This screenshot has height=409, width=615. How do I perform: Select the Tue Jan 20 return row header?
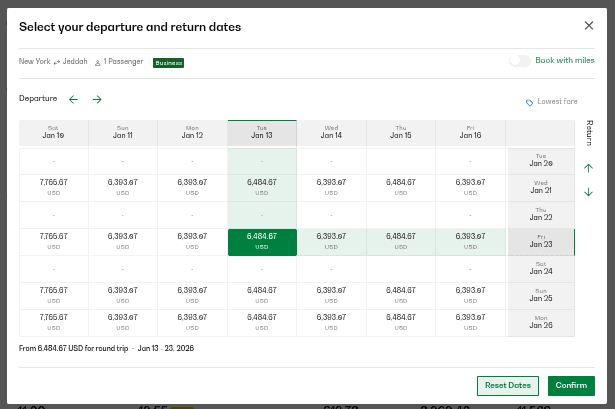coord(541,161)
